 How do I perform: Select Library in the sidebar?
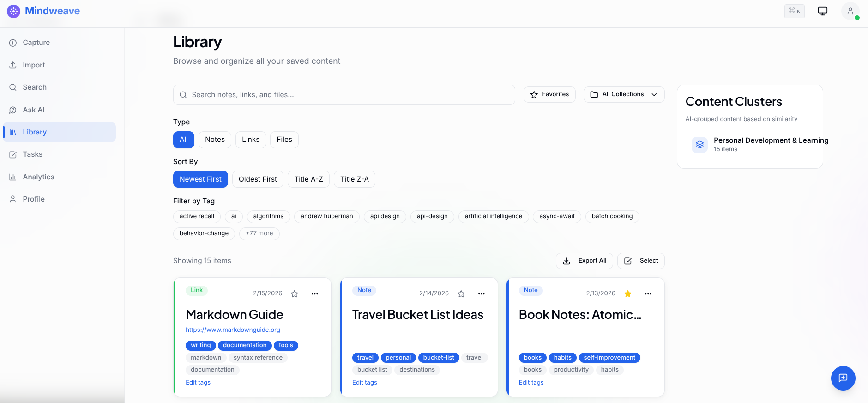(x=59, y=132)
